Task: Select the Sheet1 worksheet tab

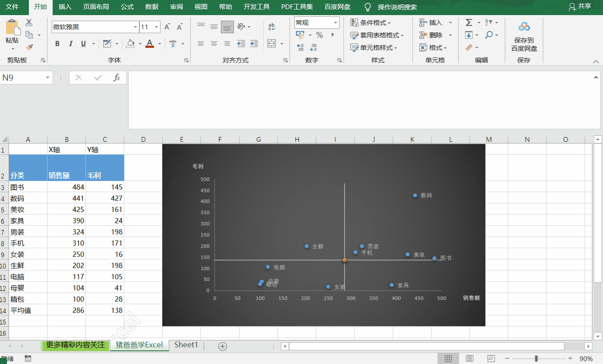Action: pos(186,345)
